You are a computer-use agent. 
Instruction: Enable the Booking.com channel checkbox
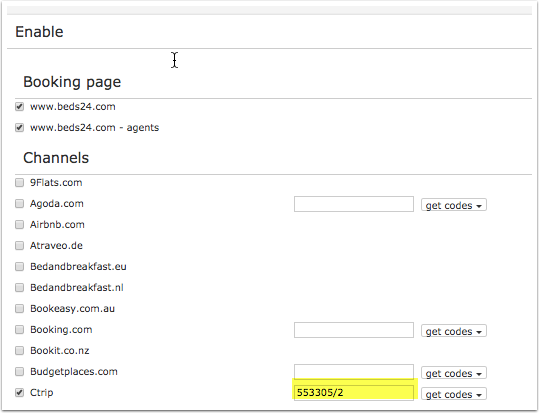coord(20,329)
